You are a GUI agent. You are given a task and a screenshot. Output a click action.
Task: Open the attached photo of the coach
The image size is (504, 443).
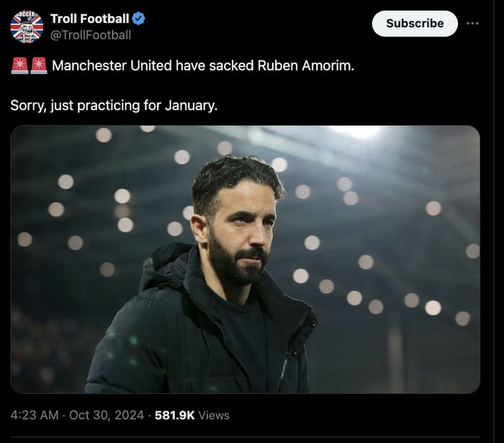245,259
